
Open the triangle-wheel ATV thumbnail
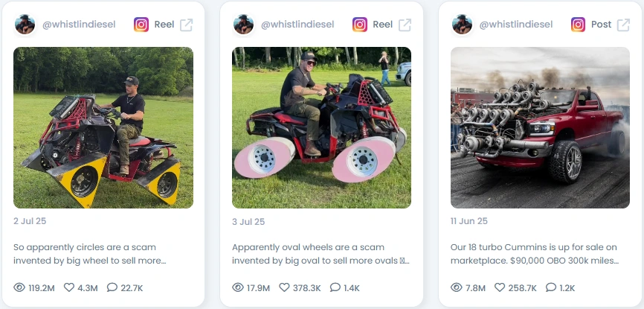103,127
